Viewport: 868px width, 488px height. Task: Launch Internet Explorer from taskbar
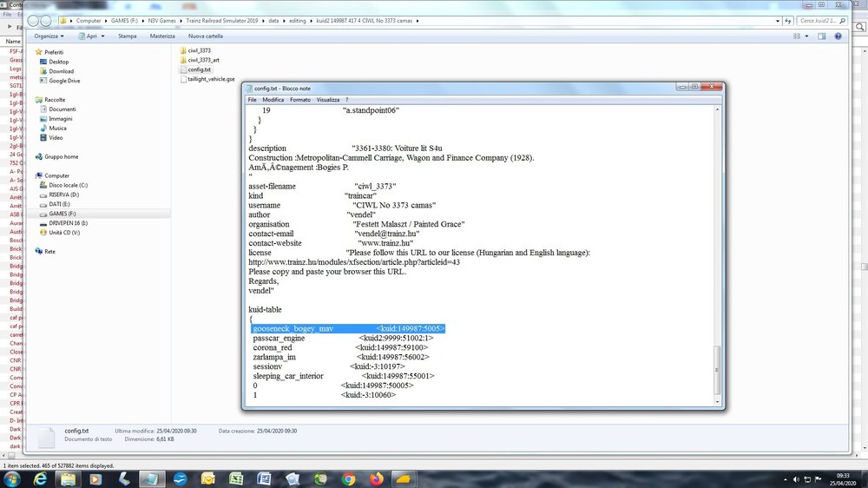coord(41,479)
